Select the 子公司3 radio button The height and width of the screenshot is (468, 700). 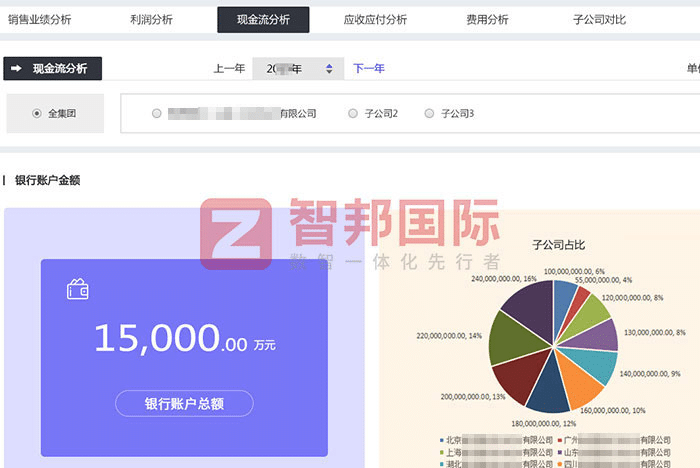(x=429, y=114)
